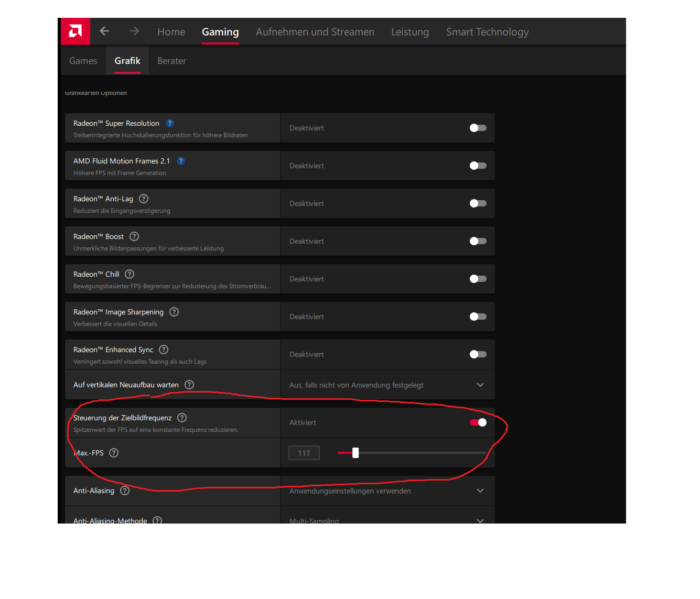Open help for Radeon Super Resolution
This screenshot has height=599, width=700.
pyautogui.click(x=170, y=123)
